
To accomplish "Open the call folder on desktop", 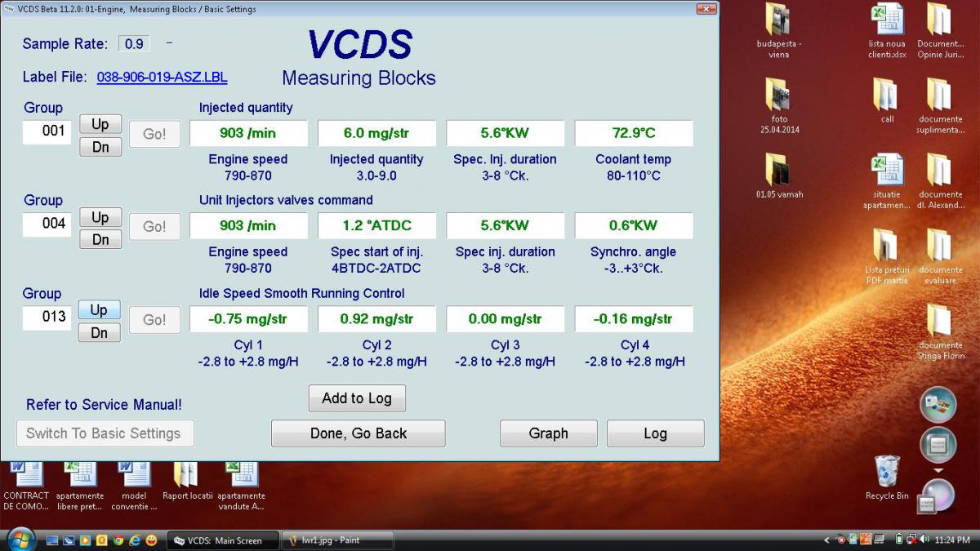I will tap(887, 100).
